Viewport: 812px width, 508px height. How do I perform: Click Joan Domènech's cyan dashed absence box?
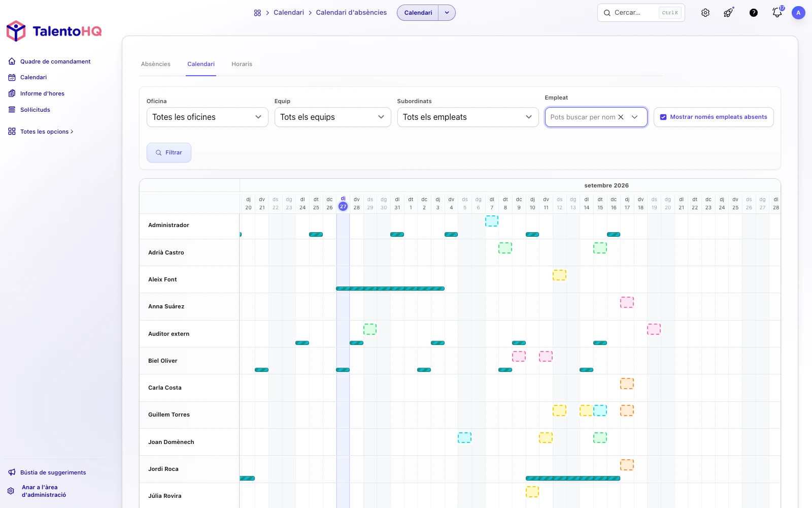pyautogui.click(x=464, y=437)
